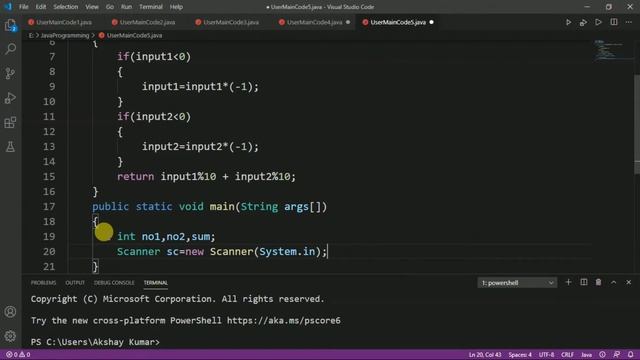The height and width of the screenshot is (360, 640).
Task: Switch to the Debug Console tab
Action: pyautogui.click(x=114, y=283)
